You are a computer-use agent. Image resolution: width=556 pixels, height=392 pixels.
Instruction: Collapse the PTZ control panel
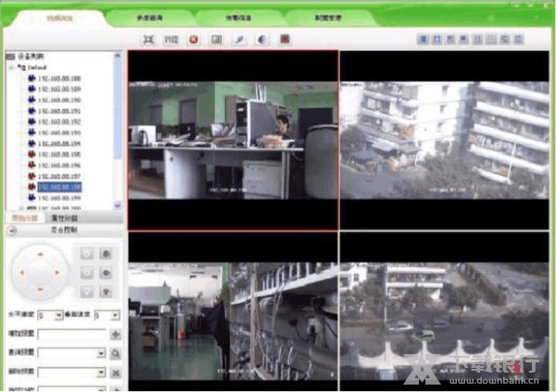(8, 227)
